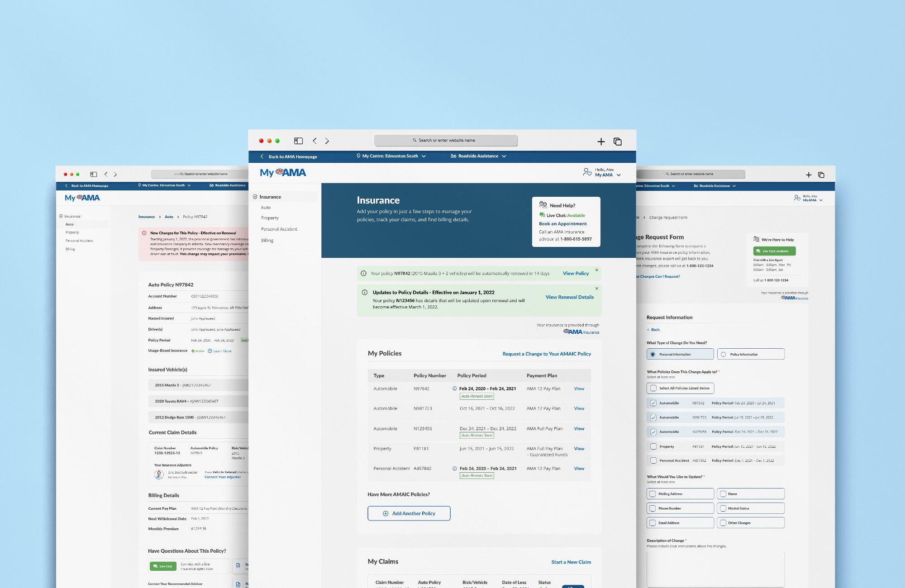Dismiss the auto-renewal notification for policy N97842
This screenshot has width=905, height=588.
[x=596, y=270]
